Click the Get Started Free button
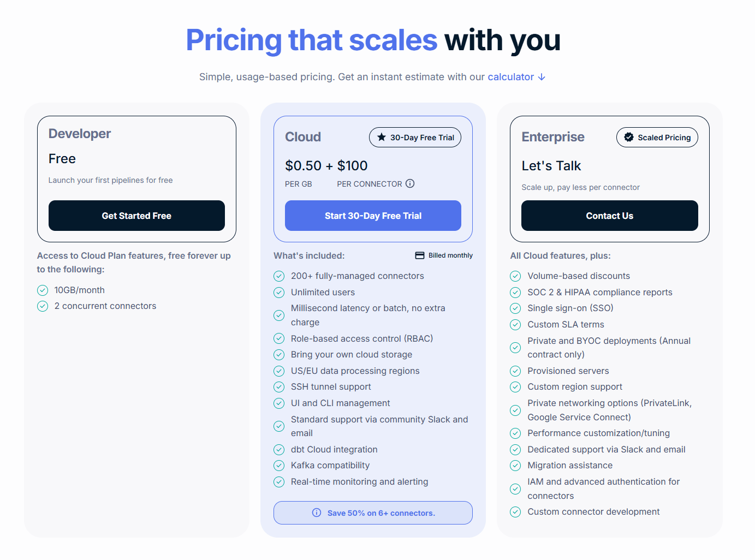The width and height of the screenshot is (755, 560). [136, 216]
